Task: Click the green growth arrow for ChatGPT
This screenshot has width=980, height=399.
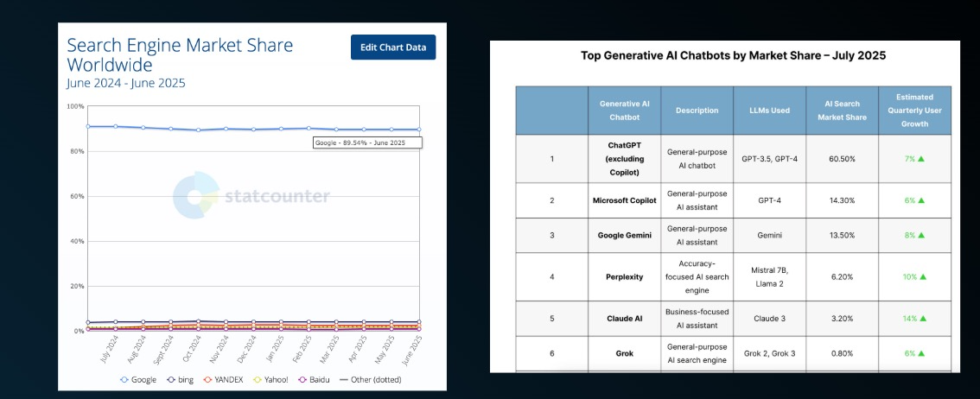Action: click(921, 159)
